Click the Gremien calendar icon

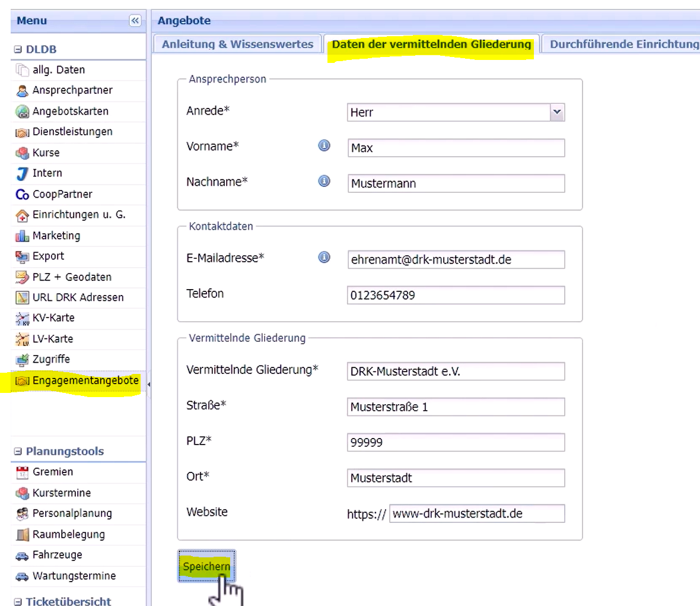22,472
